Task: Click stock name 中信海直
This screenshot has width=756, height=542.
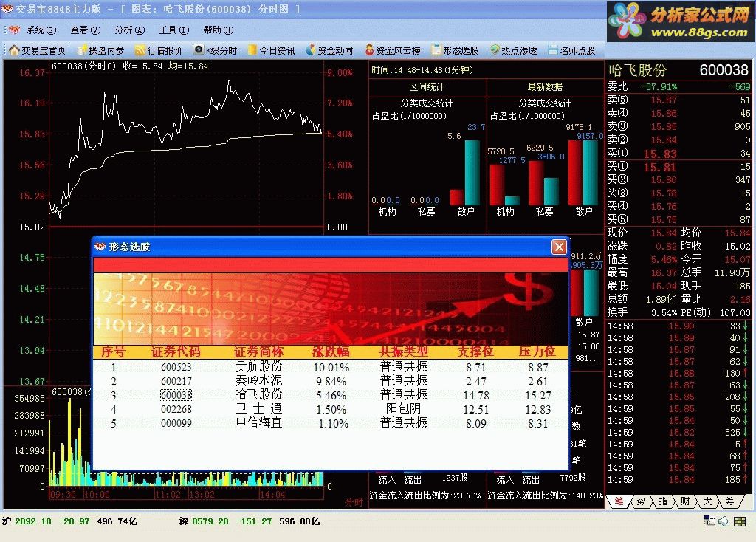Action: 259,422
